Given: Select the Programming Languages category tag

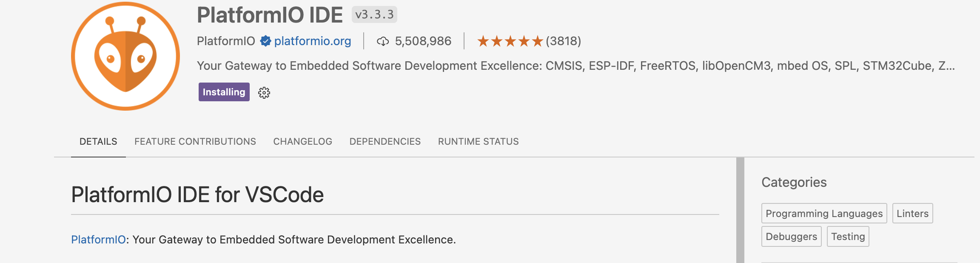Looking at the screenshot, I should [824, 213].
